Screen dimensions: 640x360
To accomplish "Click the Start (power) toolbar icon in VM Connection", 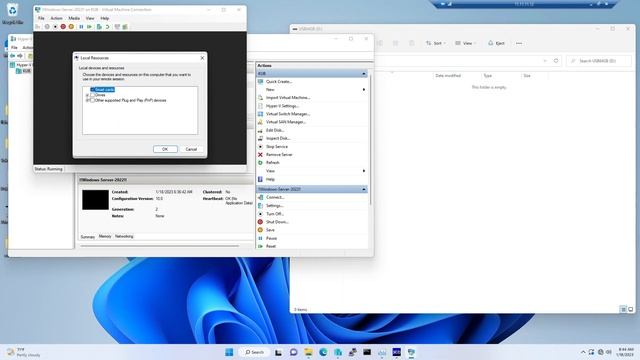I will (x=47, y=27).
